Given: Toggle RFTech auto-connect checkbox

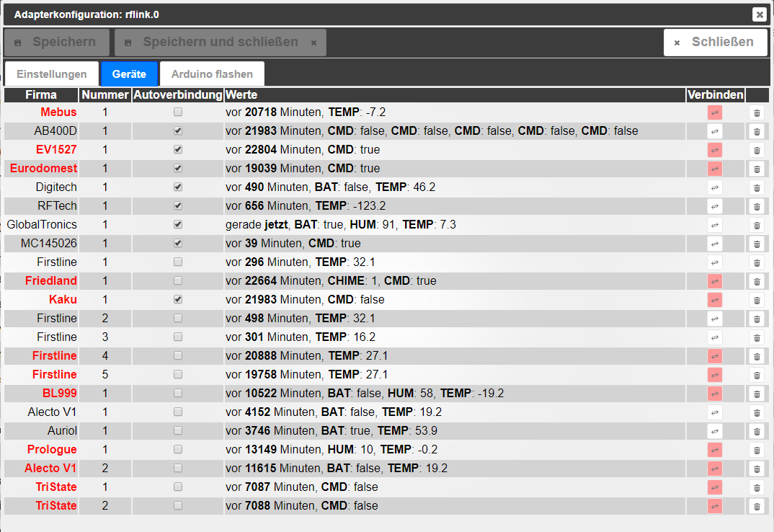Looking at the screenshot, I should [178, 206].
